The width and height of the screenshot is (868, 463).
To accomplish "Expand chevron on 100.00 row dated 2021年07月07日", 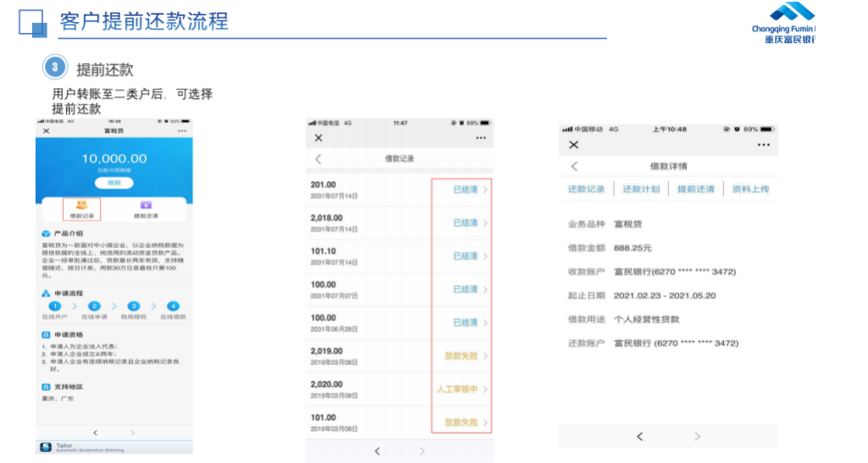I will (x=485, y=289).
